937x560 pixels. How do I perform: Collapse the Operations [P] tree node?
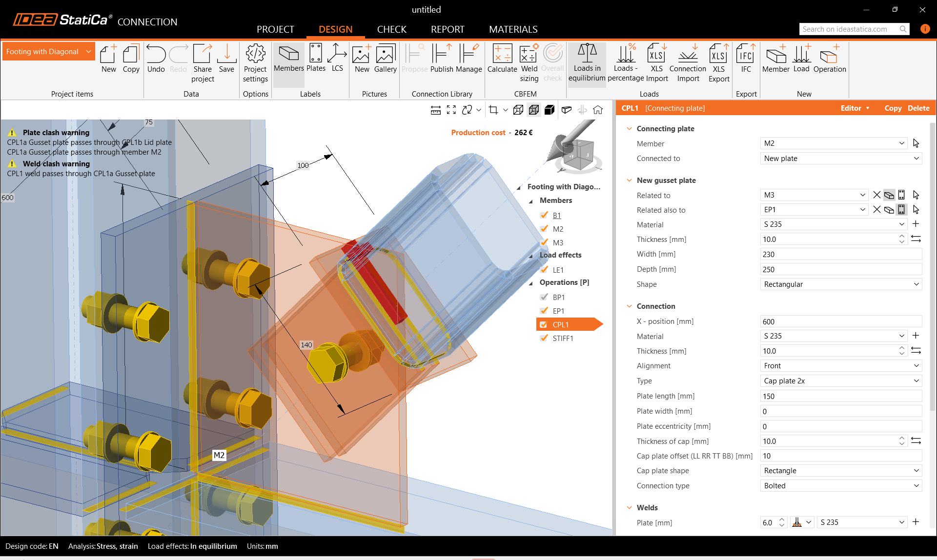click(x=531, y=283)
